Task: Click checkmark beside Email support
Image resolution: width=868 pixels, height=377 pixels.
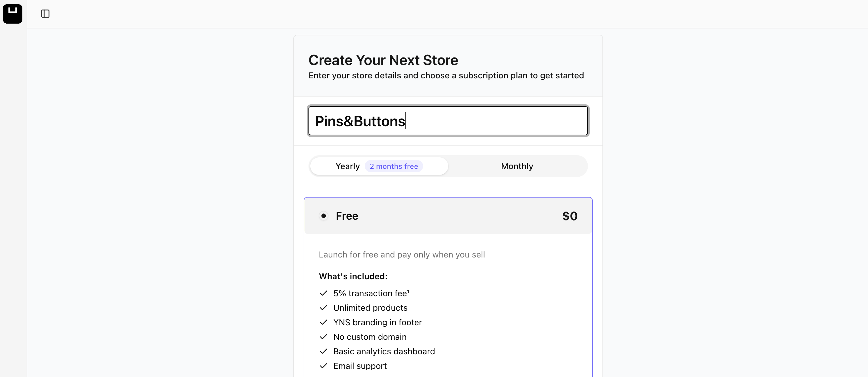Action: click(x=324, y=366)
